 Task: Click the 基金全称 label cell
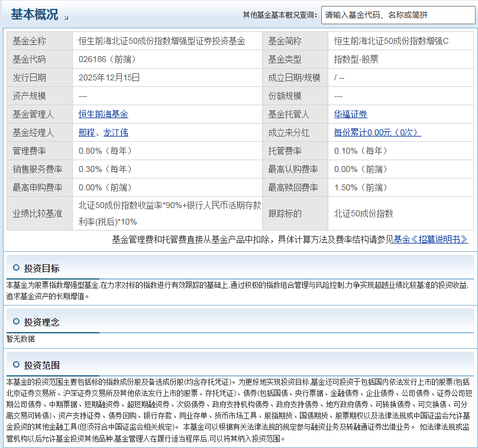40,41
